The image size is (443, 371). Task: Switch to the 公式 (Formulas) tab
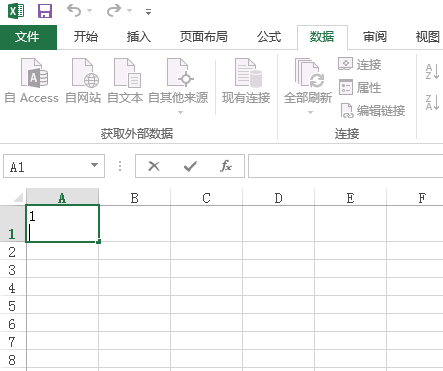tap(269, 37)
